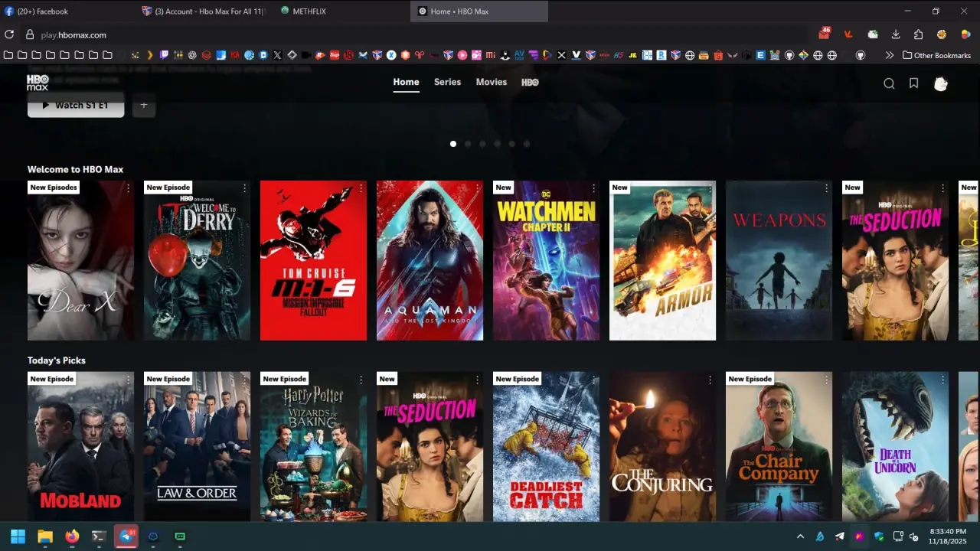980x551 pixels.
Task: Open the Dear X poster
Action: [80, 260]
